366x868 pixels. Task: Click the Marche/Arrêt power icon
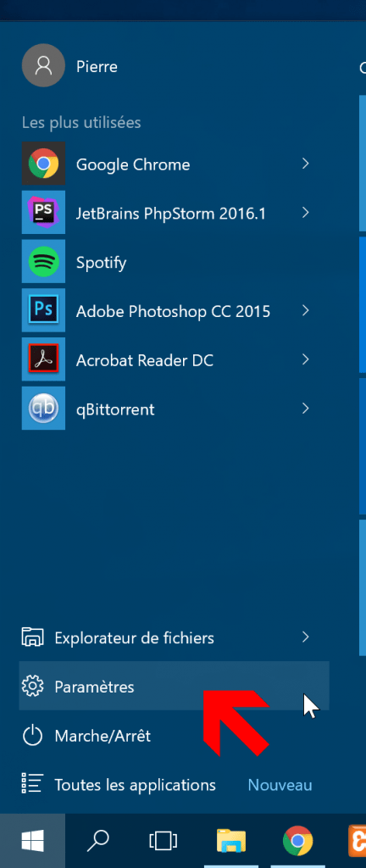[32, 736]
